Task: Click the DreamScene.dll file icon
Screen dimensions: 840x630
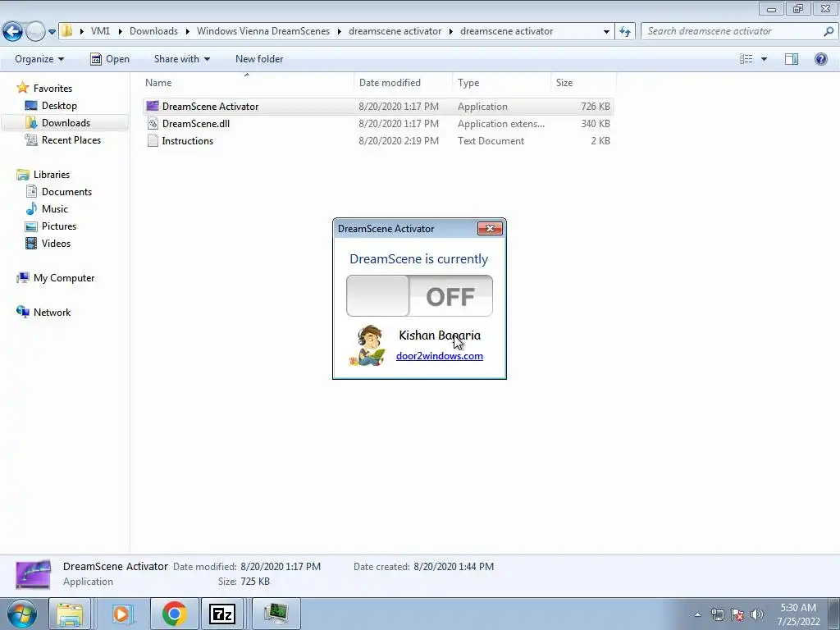Action: click(153, 123)
